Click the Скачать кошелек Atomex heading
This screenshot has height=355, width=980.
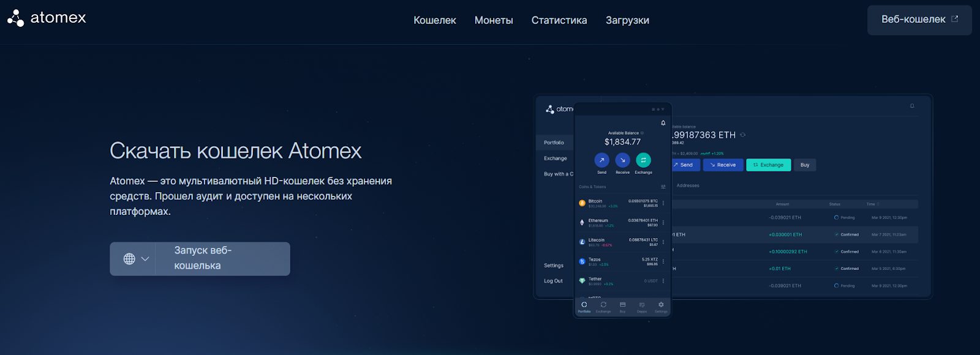[x=236, y=151]
